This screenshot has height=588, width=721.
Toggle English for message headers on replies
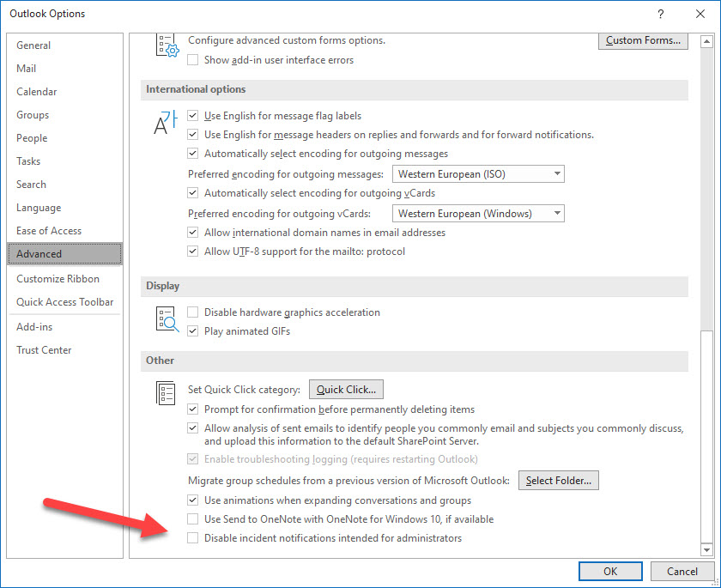point(192,135)
